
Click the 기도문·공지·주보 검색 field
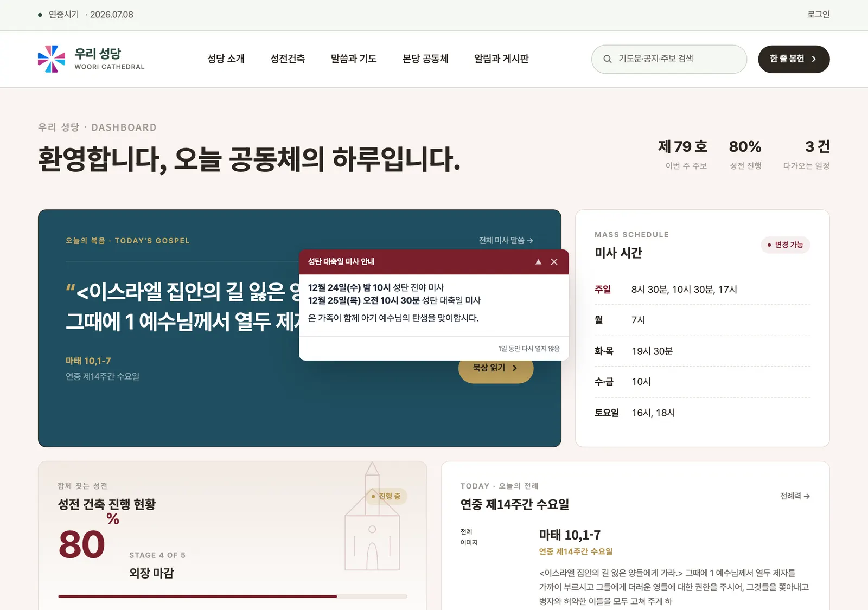(669, 59)
